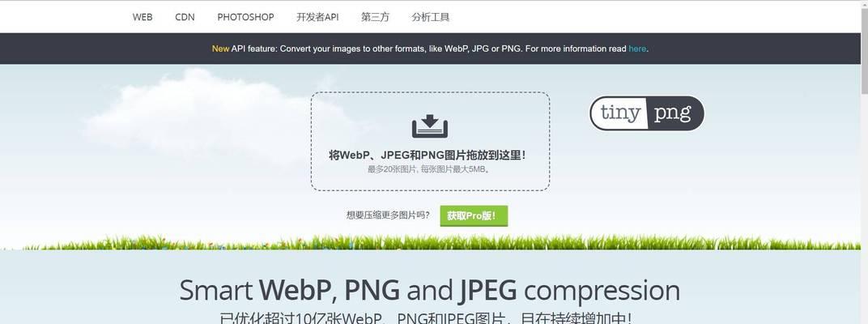Click the download tray upload icon

[x=430, y=126]
